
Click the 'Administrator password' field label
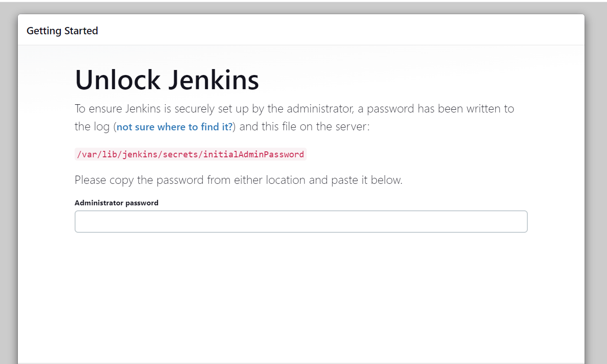(116, 203)
